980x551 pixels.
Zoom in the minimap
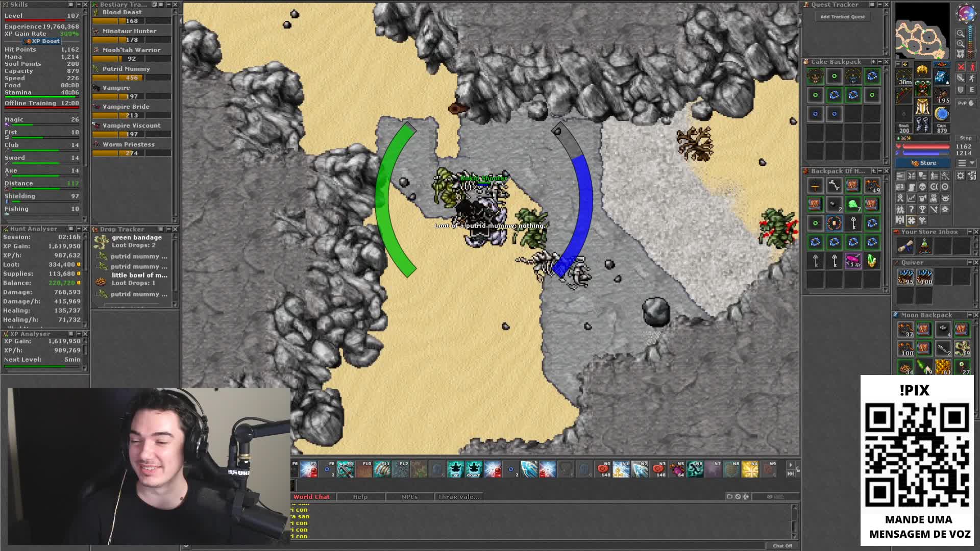pos(961,44)
